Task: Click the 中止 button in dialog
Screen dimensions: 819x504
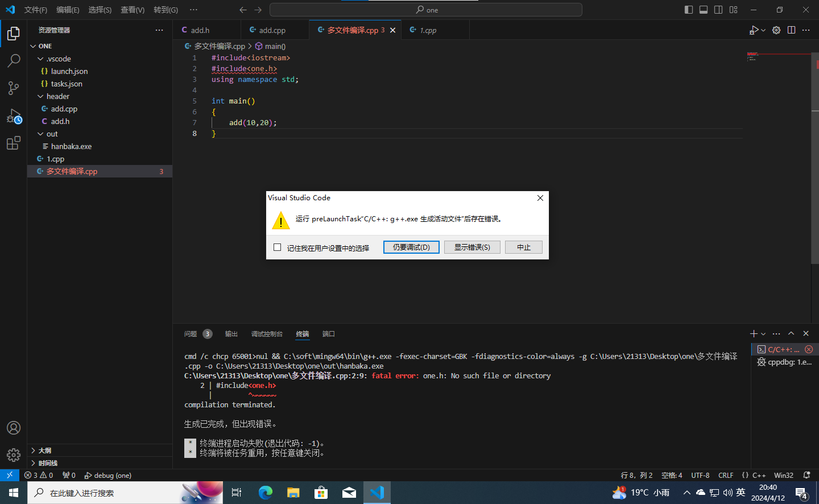Action: point(524,247)
